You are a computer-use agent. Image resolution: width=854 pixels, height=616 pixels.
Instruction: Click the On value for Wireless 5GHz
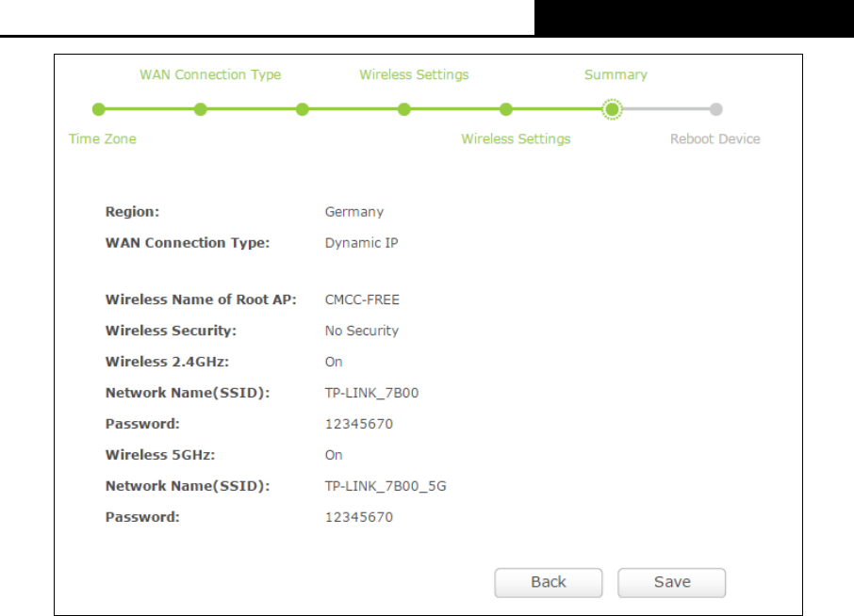pos(334,455)
